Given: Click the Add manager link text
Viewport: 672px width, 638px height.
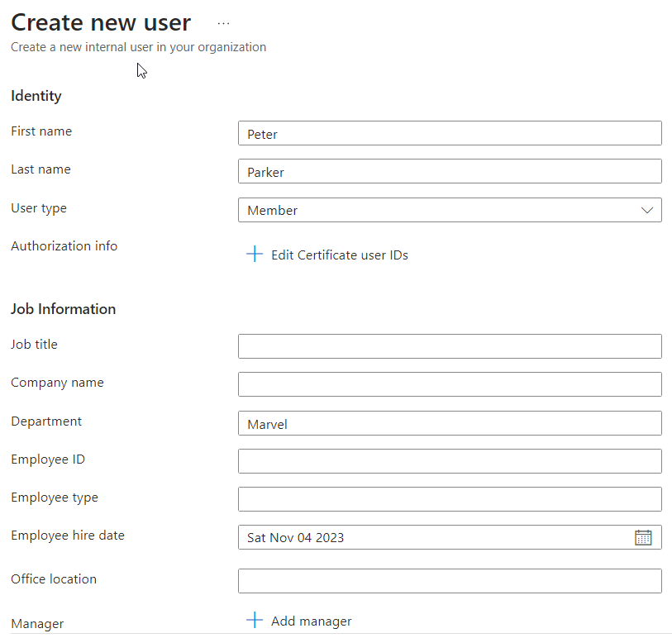Looking at the screenshot, I should click(311, 621).
